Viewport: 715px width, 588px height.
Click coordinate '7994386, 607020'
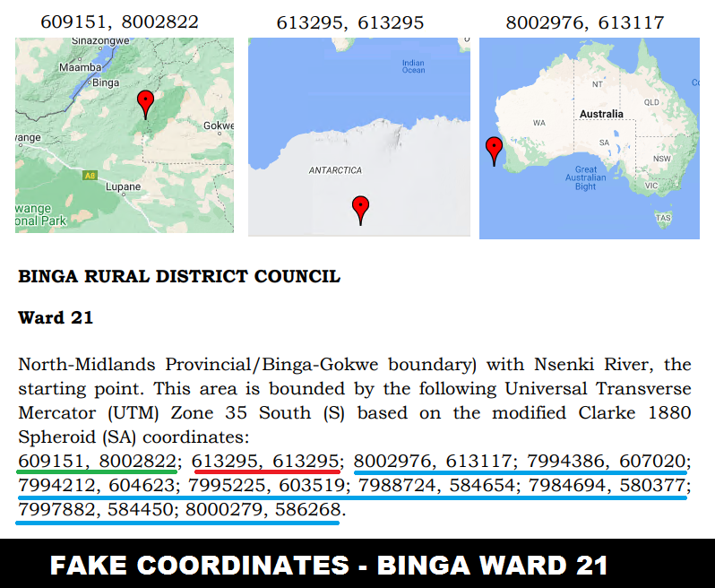(x=607, y=462)
